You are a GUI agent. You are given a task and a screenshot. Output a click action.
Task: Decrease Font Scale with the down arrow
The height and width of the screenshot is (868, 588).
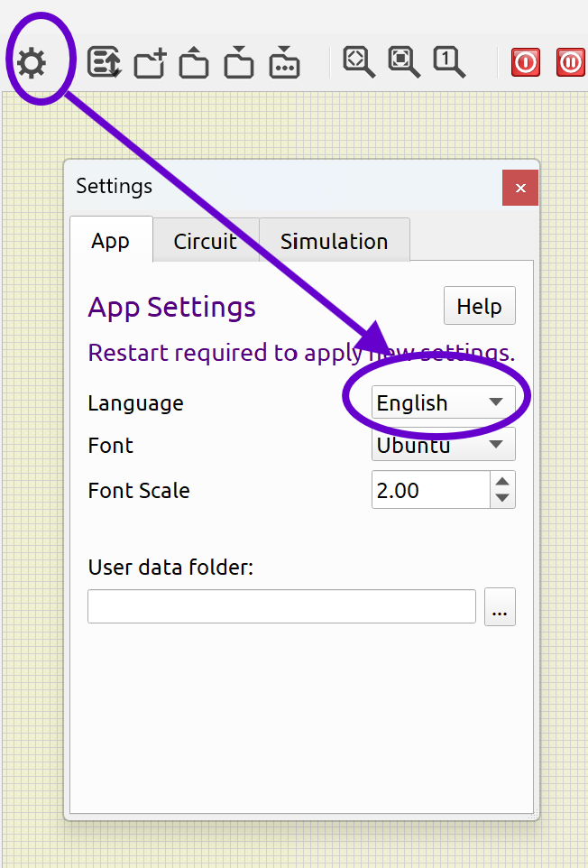coord(502,498)
